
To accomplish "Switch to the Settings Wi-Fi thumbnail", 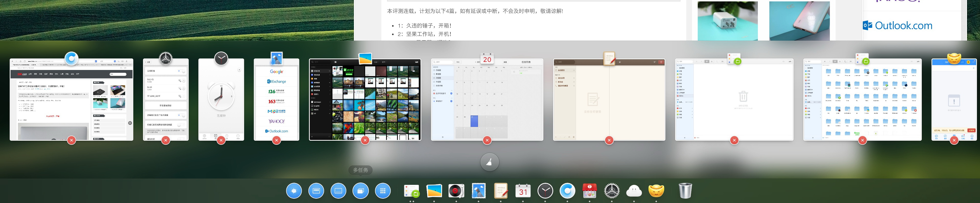I will click(166, 100).
